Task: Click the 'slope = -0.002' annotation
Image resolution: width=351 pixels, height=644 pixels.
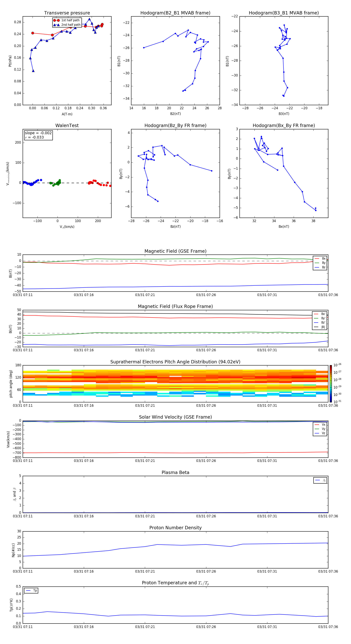Action: [38, 133]
